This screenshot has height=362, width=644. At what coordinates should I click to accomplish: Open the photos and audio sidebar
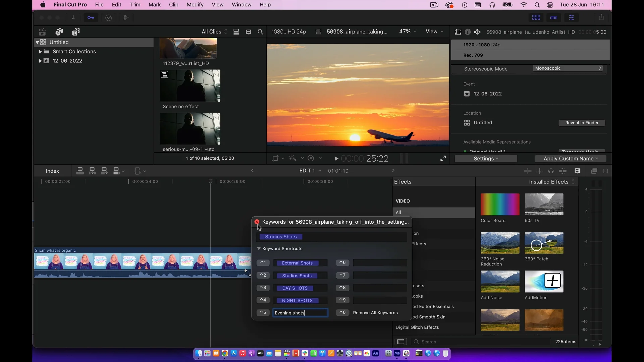coord(59,32)
